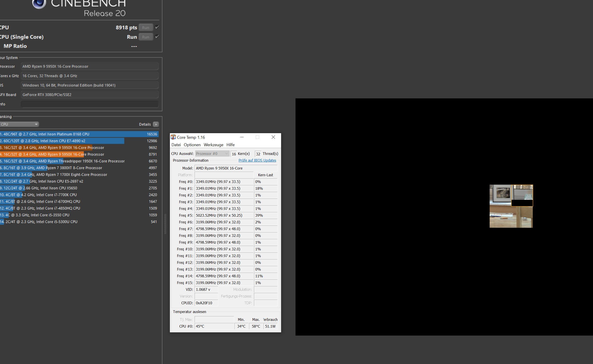Select ranking entry Intel Xeon Platinum 8168 CPU
The width and height of the screenshot is (593, 364).
tap(79, 134)
